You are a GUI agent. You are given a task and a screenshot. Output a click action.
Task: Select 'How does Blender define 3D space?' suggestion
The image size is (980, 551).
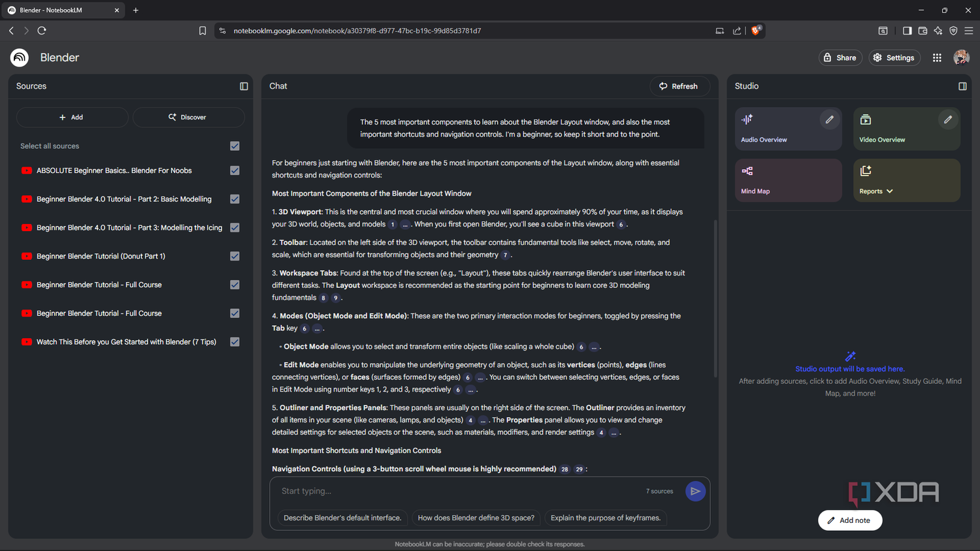[x=476, y=518]
